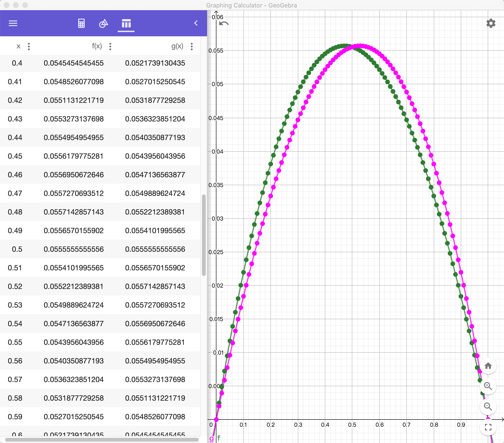Select x cell with value 0.42
This screenshot has width=504, height=443.
point(15,100)
